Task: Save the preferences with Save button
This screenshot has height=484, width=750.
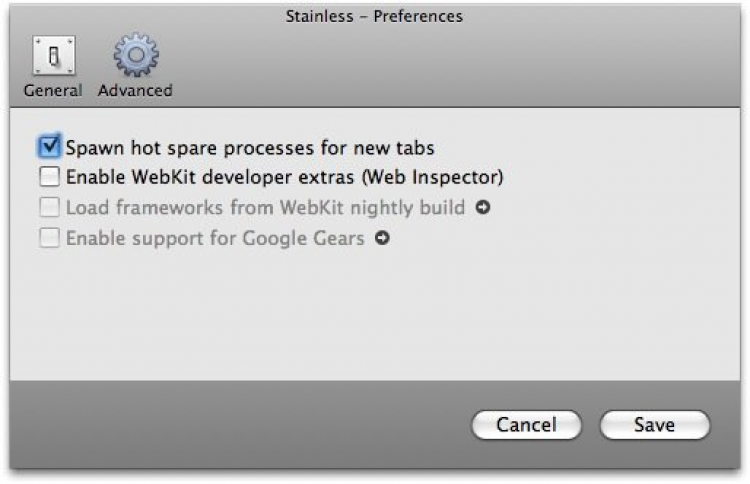Action: point(654,425)
